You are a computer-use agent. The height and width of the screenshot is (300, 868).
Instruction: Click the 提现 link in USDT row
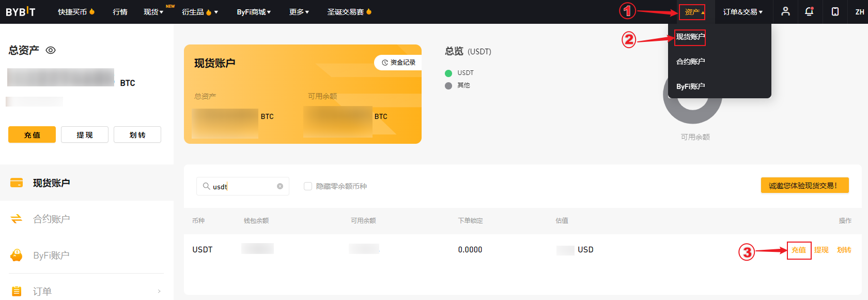pyautogui.click(x=821, y=250)
